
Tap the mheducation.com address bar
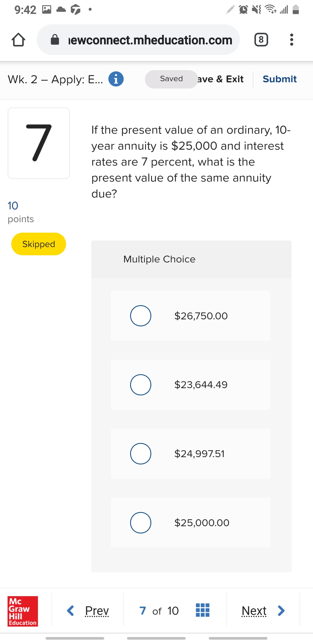click(150, 40)
